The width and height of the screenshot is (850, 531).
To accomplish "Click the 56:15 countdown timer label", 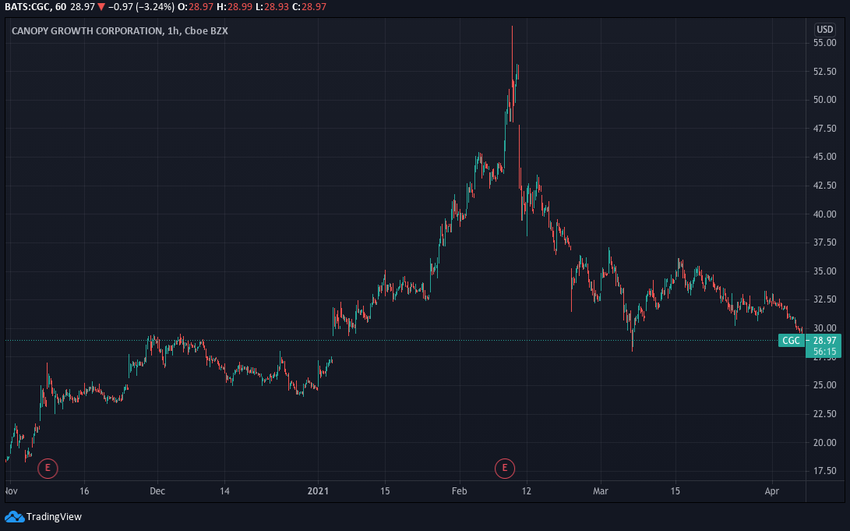I will (825, 352).
